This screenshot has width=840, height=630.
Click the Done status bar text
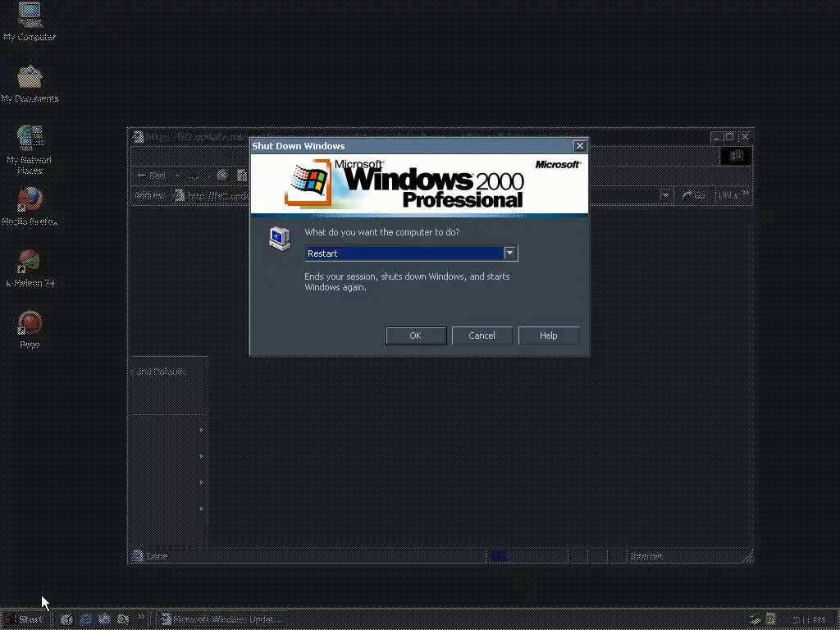coord(157,556)
